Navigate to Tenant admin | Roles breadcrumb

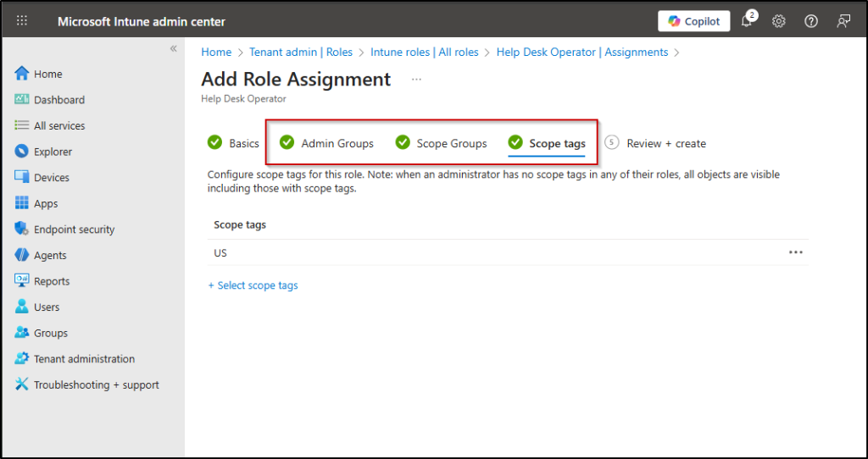point(301,53)
